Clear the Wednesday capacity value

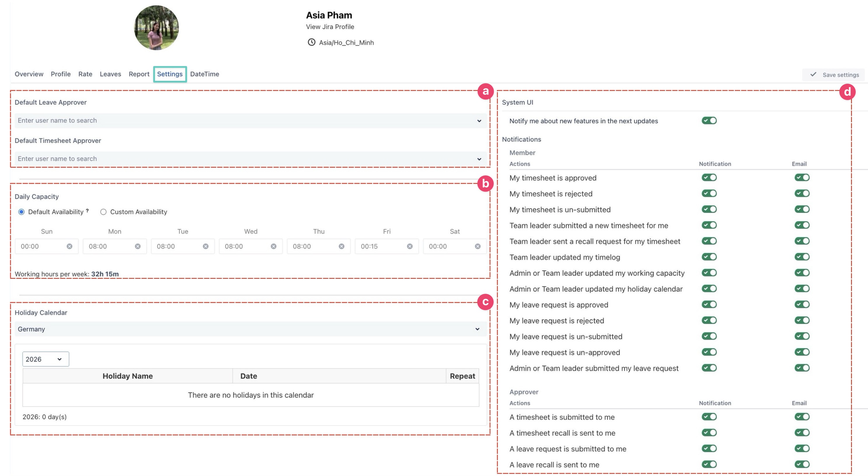point(274,246)
